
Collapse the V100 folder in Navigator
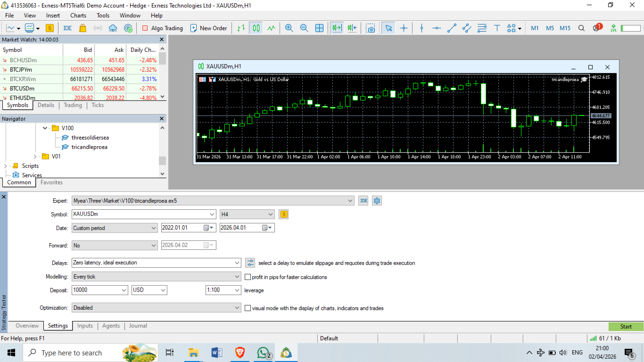point(45,128)
